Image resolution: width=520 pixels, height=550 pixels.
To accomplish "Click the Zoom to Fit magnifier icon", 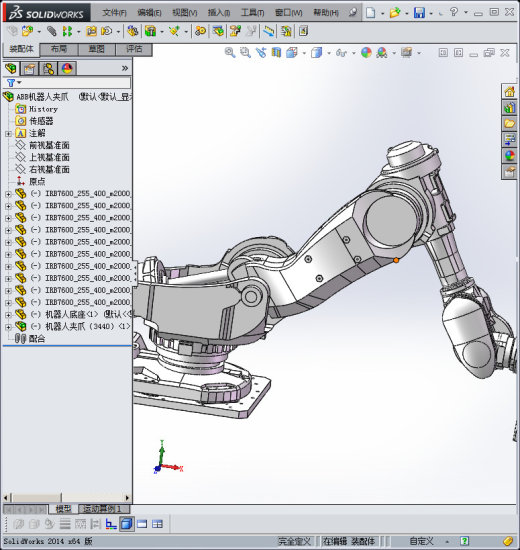I will click(x=229, y=53).
